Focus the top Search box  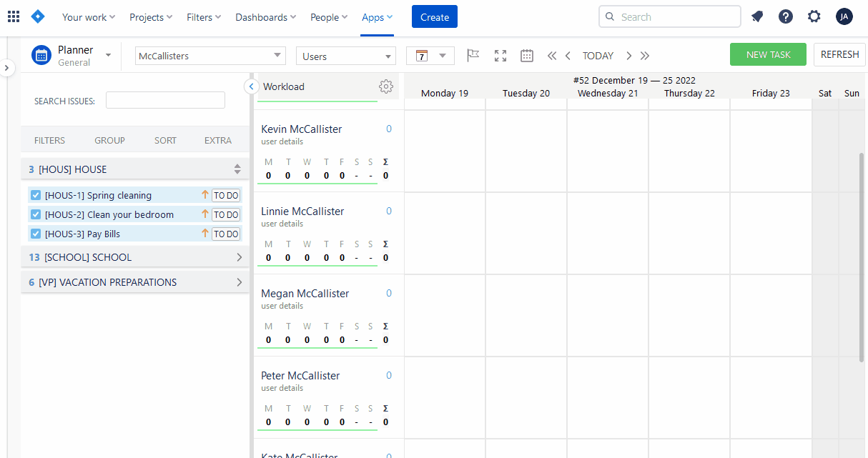click(x=669, y=16)
